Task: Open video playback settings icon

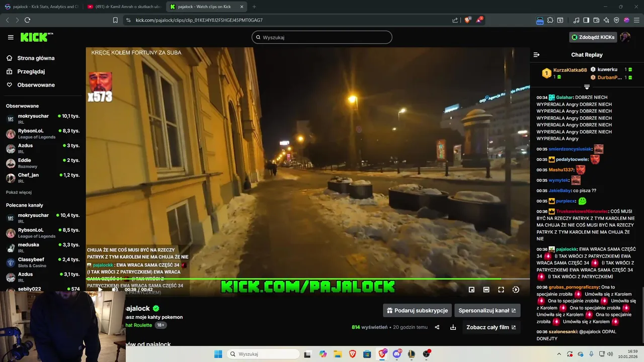Action: (516, 290)
